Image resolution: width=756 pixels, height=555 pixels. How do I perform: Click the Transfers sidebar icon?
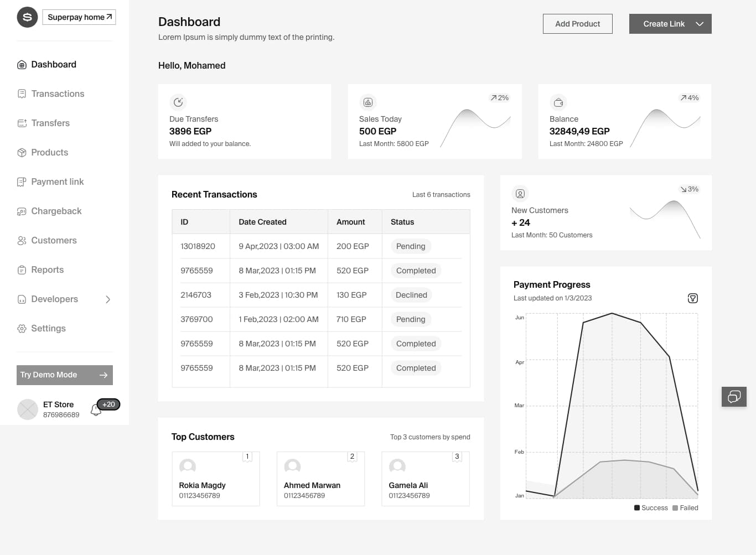pos(22,123)
